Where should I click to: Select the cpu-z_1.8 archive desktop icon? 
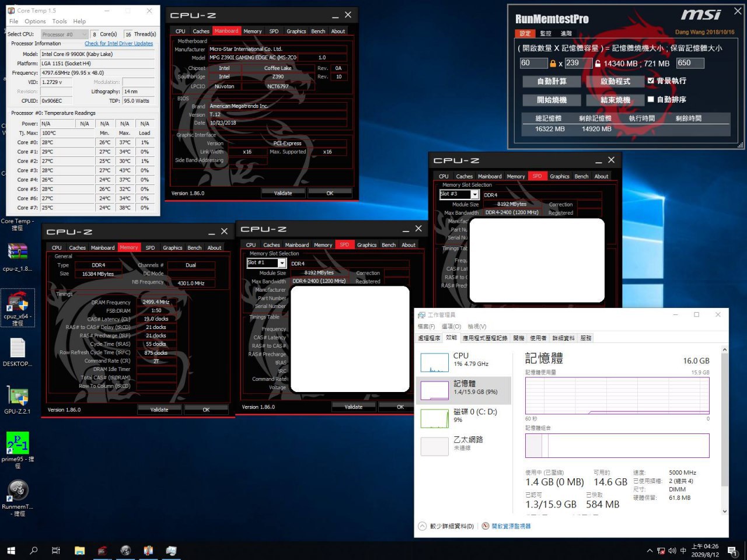coord(18,257)
